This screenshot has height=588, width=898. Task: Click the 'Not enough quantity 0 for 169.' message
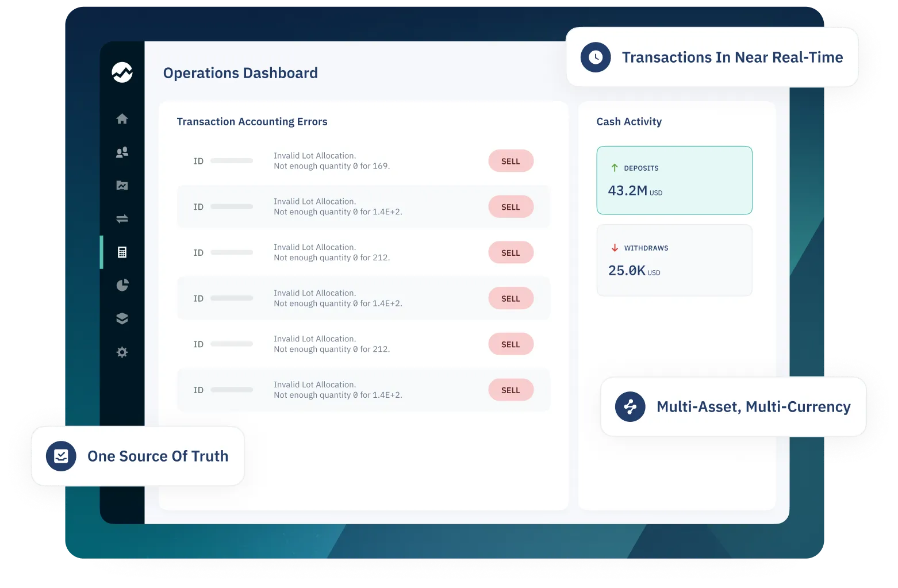(332, 166)
